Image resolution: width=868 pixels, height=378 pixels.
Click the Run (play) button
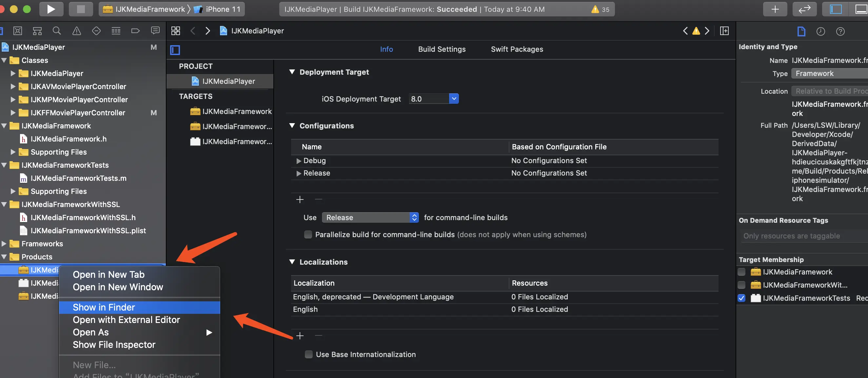[x=51, y=9]
